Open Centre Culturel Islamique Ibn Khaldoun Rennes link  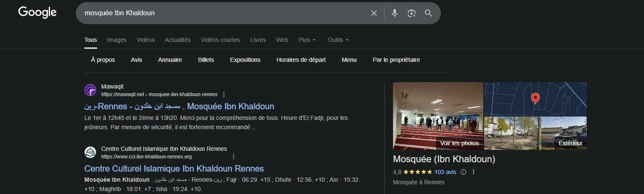tap(174, 169)
